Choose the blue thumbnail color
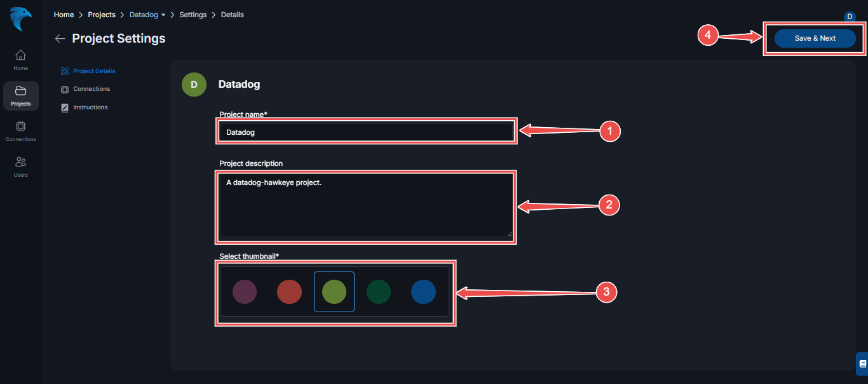The image size is (868, 384). click(x=423, y=292)
